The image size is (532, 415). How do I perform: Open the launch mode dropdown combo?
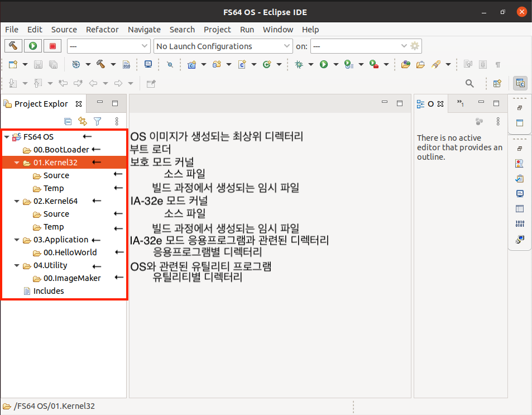[x=108, y=46]
